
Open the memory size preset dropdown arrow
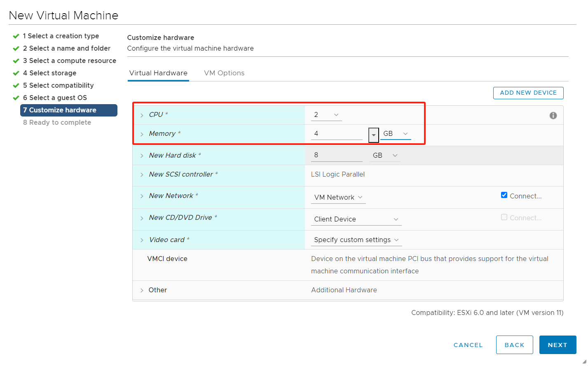click(x=373, y=135)
